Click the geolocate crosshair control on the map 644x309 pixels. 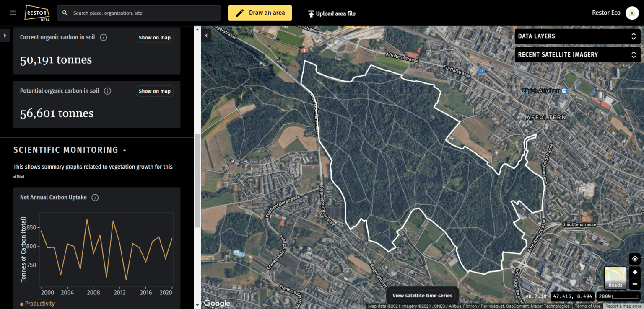[635, 259]
